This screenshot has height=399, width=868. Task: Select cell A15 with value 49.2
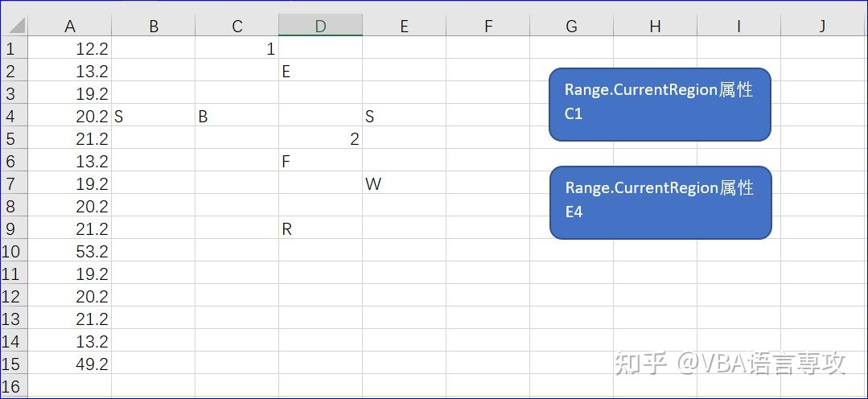70,364
